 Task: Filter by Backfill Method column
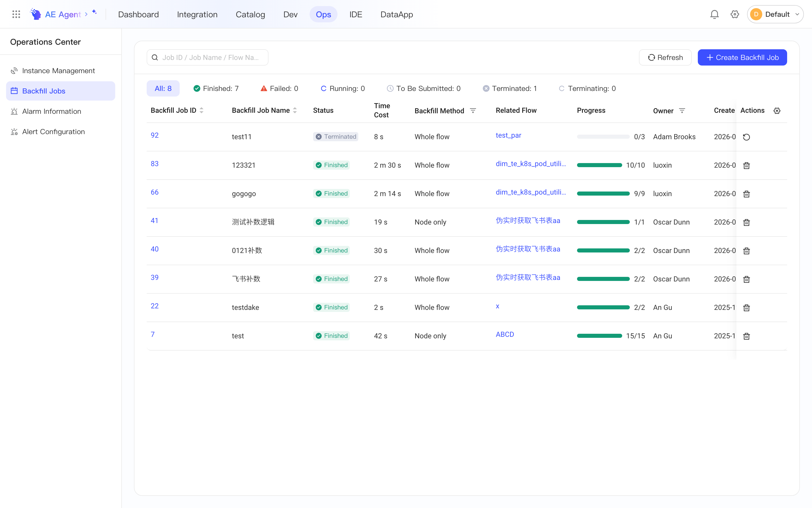(x=473, y=110)
